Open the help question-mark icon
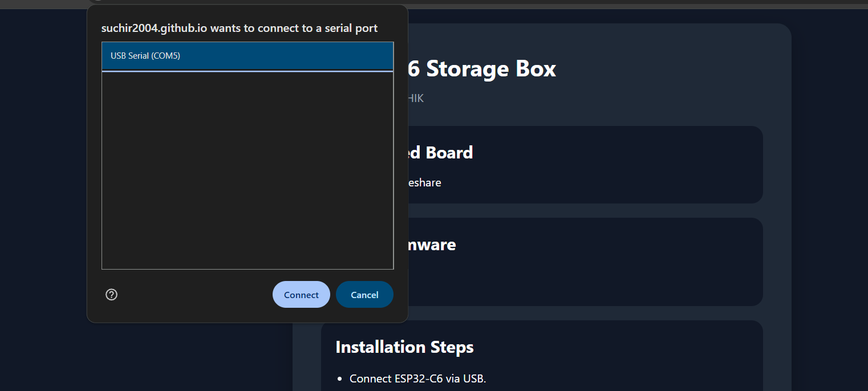This screenshot has height=391, width=868. (x=112, y=295)
